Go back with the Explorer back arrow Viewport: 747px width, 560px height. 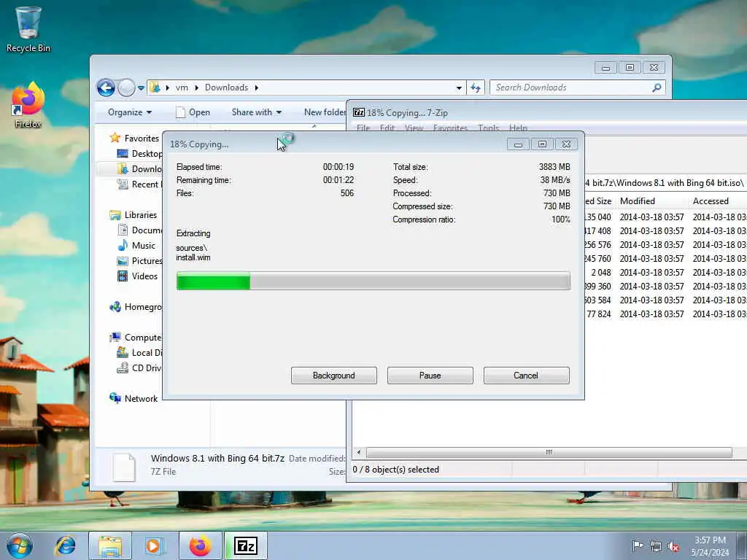coord(106,87)
